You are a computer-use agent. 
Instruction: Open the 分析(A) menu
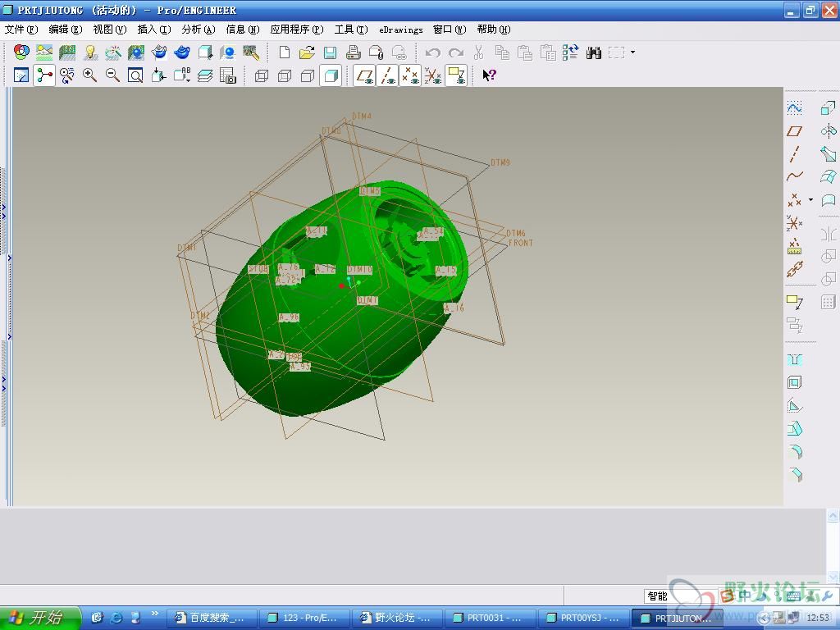pyautogui.click(x=199, y=30)
